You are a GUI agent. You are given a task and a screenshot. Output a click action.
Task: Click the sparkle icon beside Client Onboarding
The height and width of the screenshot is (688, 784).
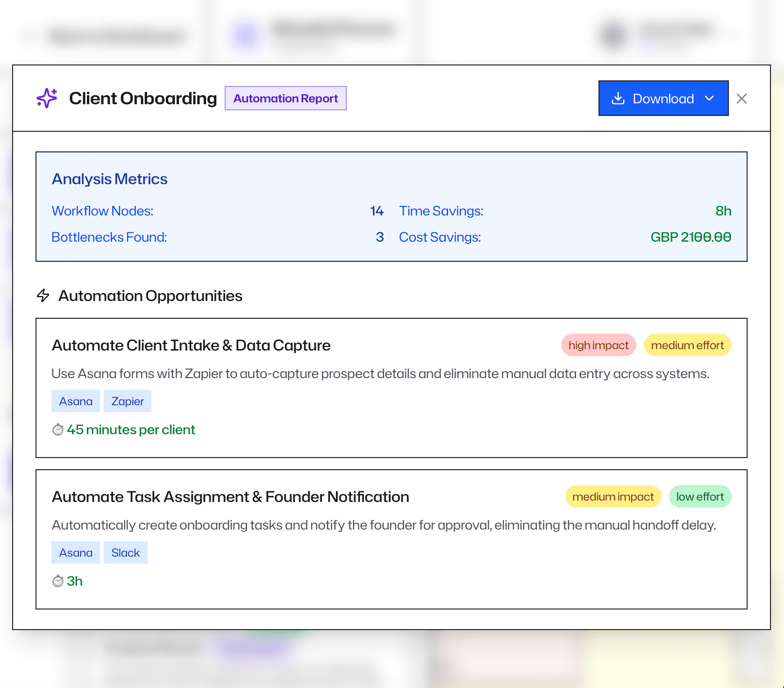[x=47, y=98]
